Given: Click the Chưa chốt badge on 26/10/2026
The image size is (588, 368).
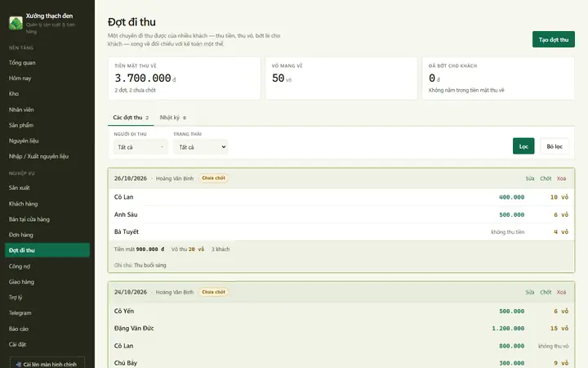Looking at the screenshot, I should (213, 178).
